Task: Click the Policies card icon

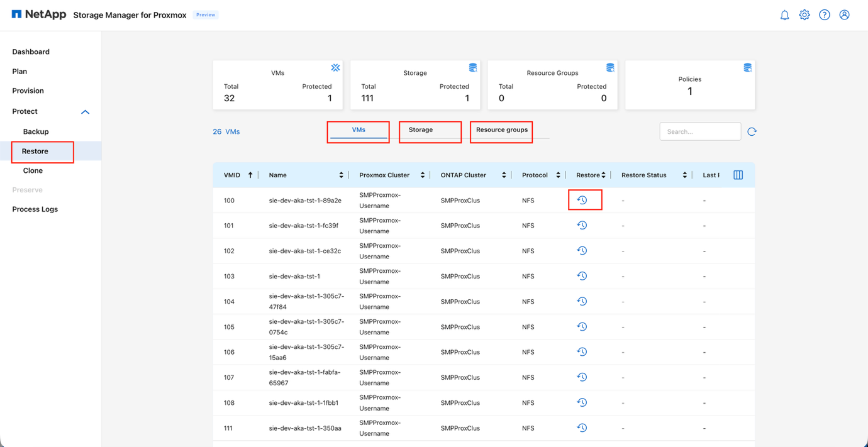Action: (747, 67)
